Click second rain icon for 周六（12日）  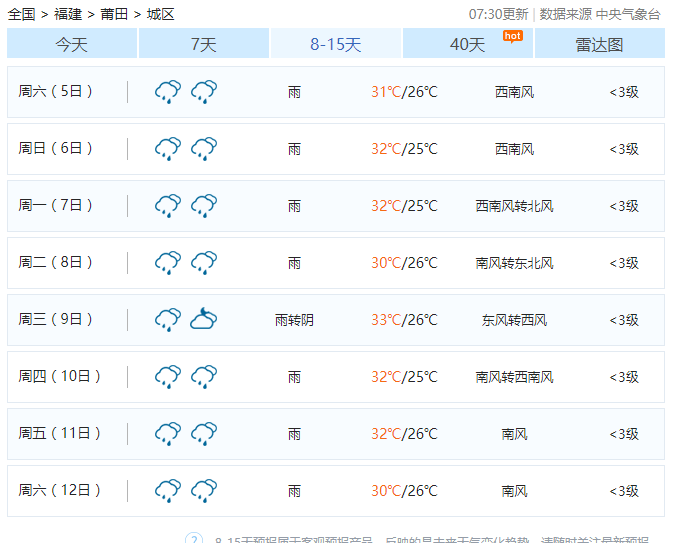(204, 491)
